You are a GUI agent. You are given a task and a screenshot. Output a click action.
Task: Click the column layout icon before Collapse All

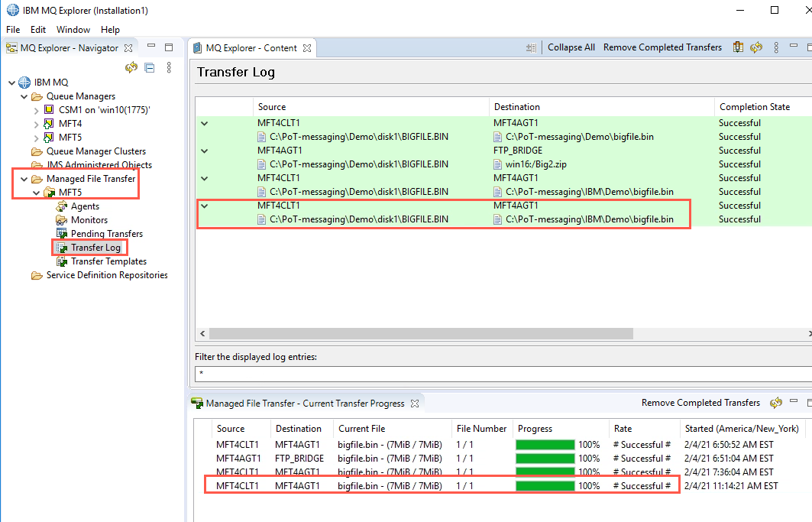pos(531,47)
